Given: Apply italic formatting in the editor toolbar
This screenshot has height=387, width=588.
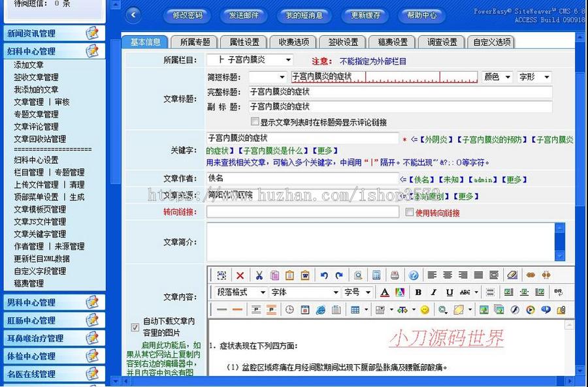Looking at the screenshot, I should (x=433, y=292).
